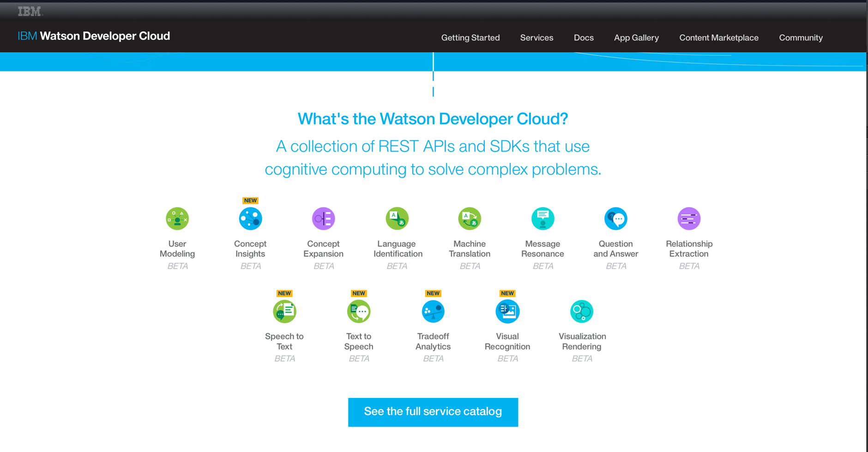The image size is (868, 452).
Task: Click See the full service catalog button
Action: tap(433, 412)
